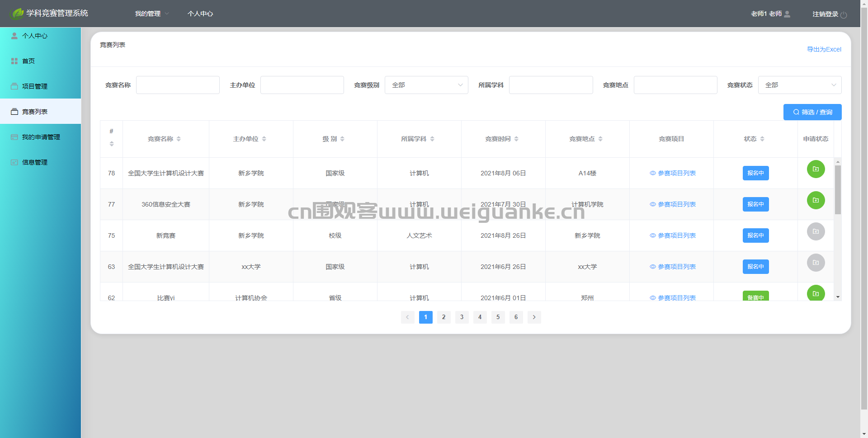Open the 竞赛级别 dropdown

[x=426, y=85]
